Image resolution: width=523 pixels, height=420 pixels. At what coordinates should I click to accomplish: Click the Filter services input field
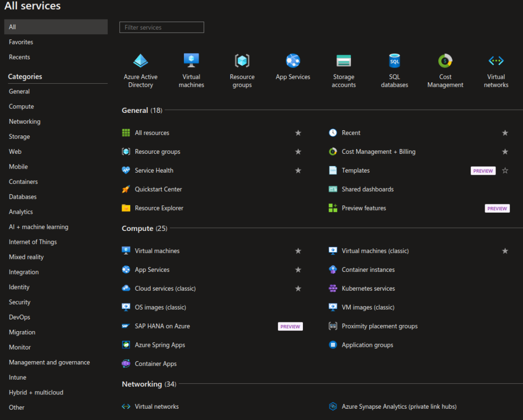click(162, 28)
